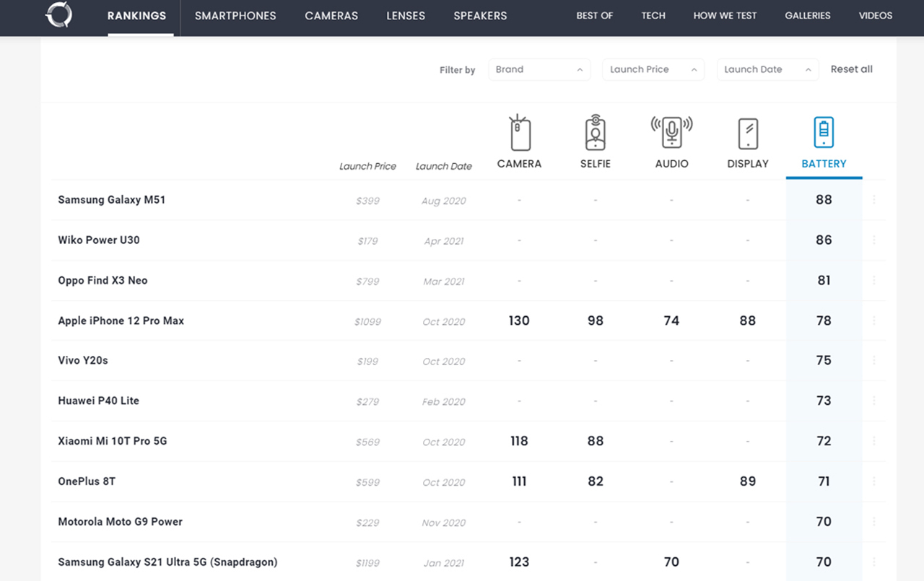This screenshot has width=924, height=581.
Task: Click Oppo Find X3 Neo battery score 81
Action: coord(824,281)
